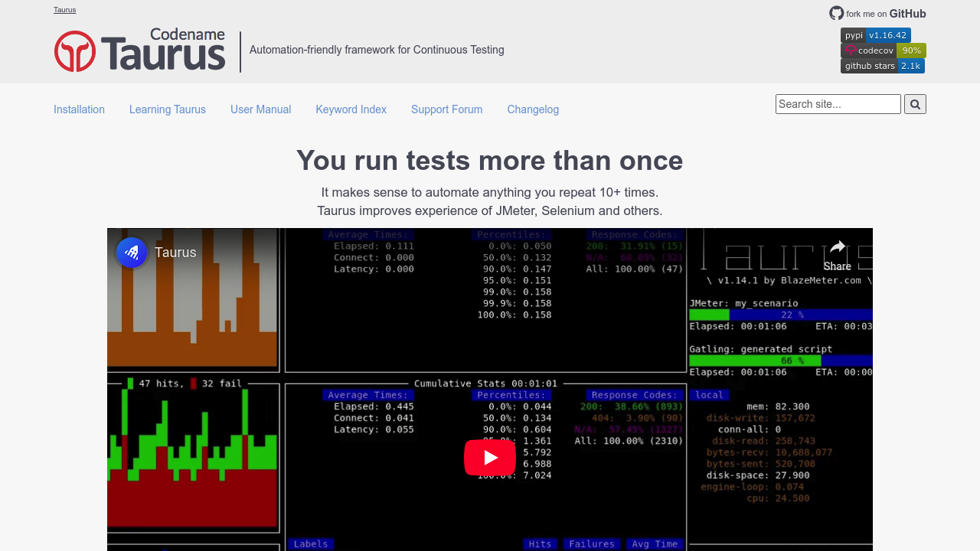The image size is (980, 551).
Task: Focus the Search site input field
Action: pyautogui.click(x=838, y=104)
